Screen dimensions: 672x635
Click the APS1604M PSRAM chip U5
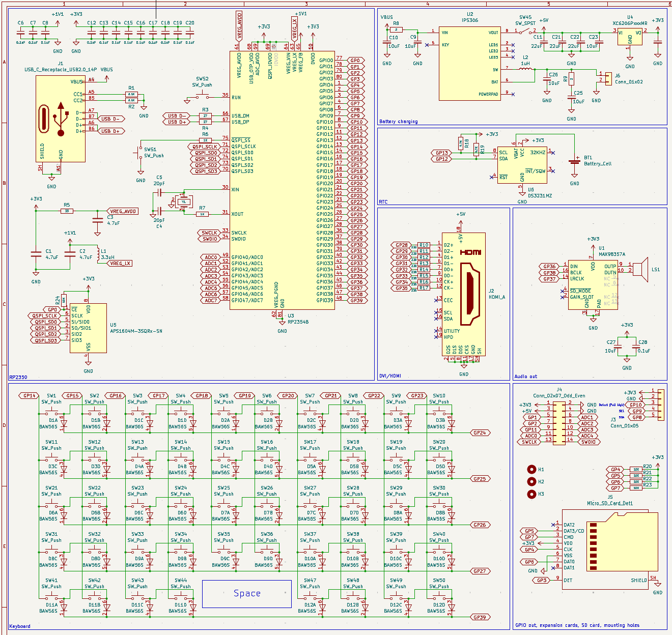tap(88, 328)
